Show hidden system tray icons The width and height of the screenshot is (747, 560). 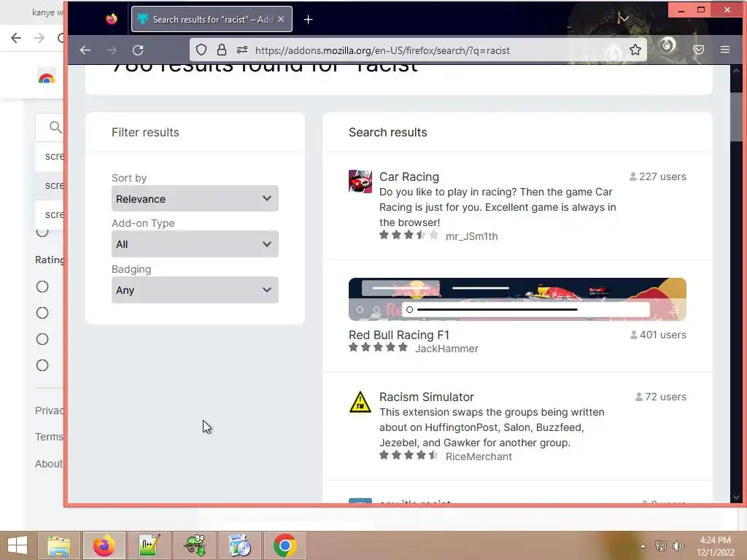[643, 546]
